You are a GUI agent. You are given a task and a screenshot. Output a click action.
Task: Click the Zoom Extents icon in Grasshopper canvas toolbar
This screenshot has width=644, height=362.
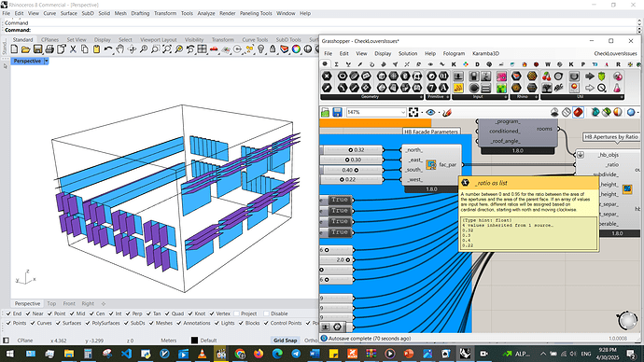tap(413, 112)
